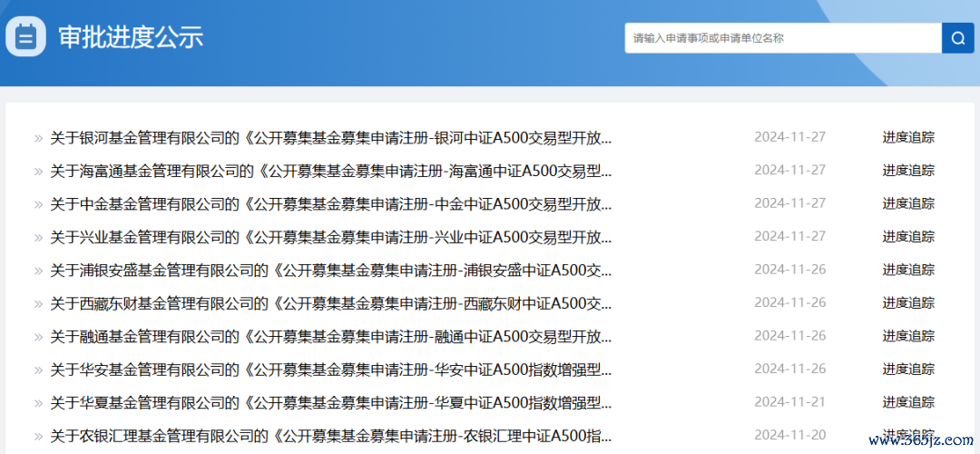980x454 pixels.
Task: Open the 中金基金管理有限公司 application entry
Action: coord(330,204)
